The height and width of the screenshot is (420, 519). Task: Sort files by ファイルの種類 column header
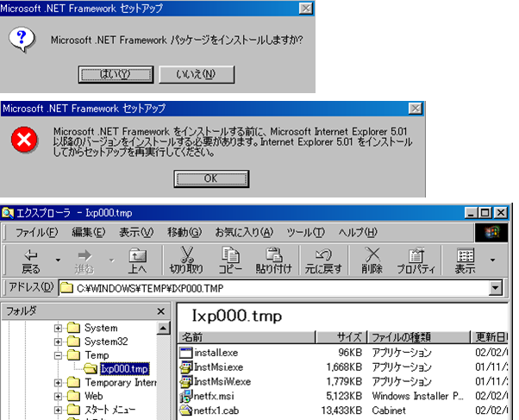pos(419,337)
